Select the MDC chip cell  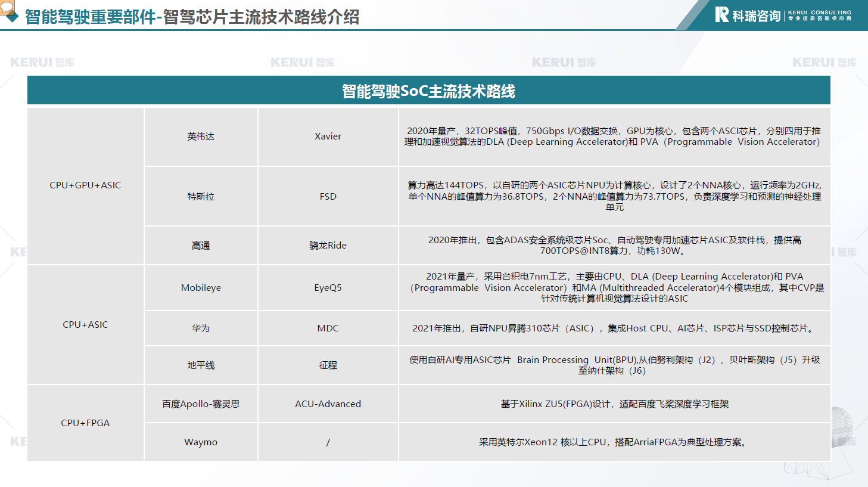[x=328, y=328]
